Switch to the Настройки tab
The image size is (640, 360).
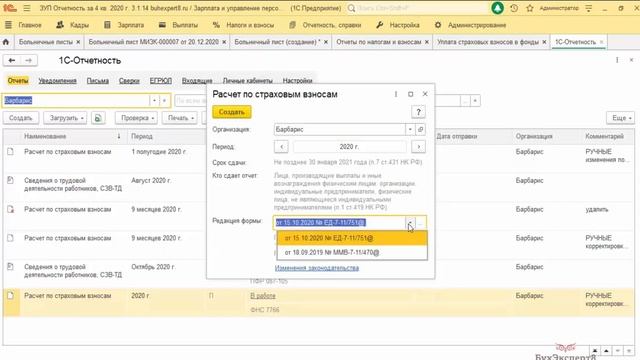(x=297, y=81)
